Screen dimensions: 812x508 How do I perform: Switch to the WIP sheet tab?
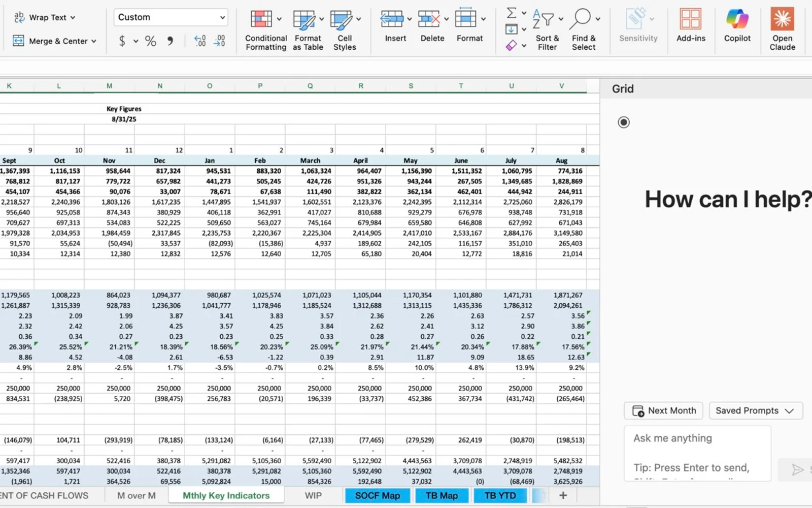click(x=313, y=495)
